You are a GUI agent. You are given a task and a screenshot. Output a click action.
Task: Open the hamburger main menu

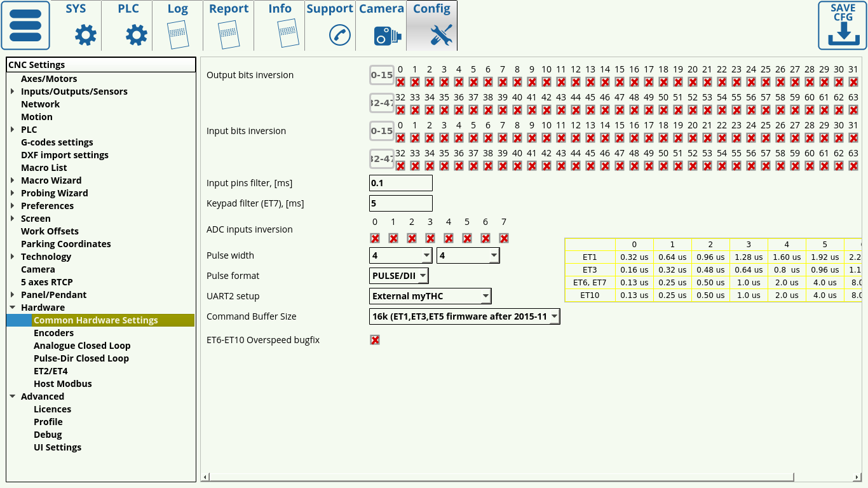click(x=25, y=25)
